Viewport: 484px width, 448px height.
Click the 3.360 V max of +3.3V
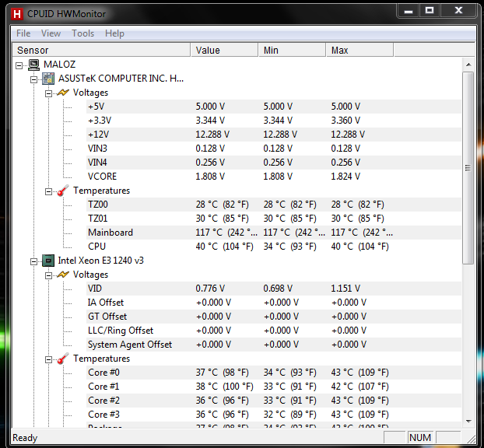pos(345,121)
